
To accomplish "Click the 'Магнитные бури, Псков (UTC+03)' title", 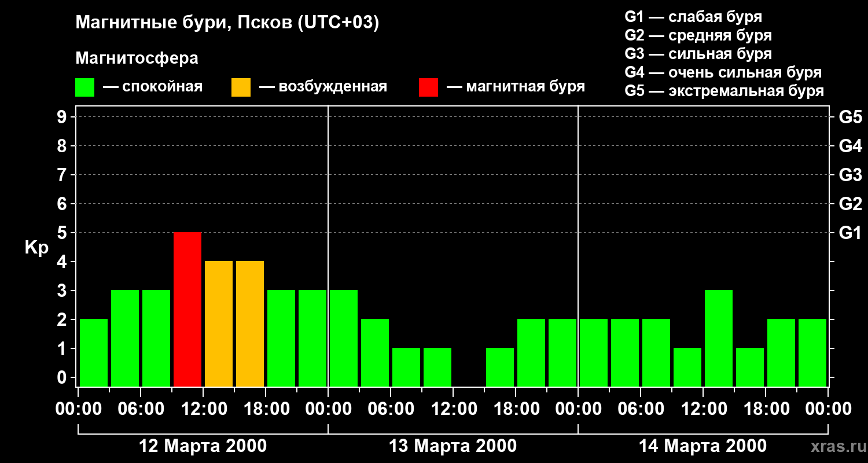I will [x=227, y=23].
